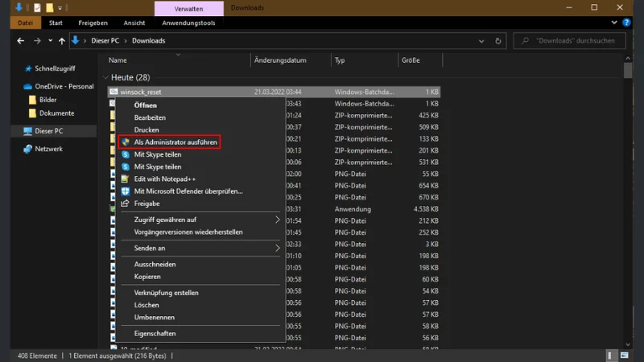Viewport: 644px width, 362px height.
Task: Click the scrollbar down arrow
Action: point(628,345)
